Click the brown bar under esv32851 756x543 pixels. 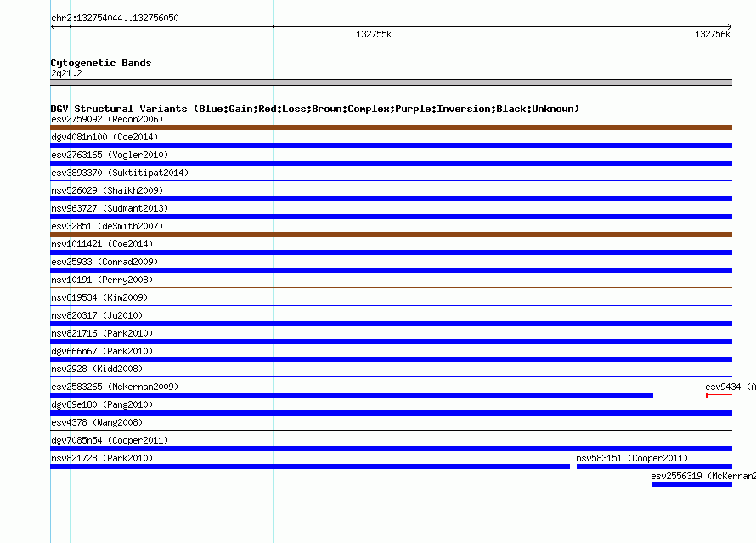coord(391,235)
